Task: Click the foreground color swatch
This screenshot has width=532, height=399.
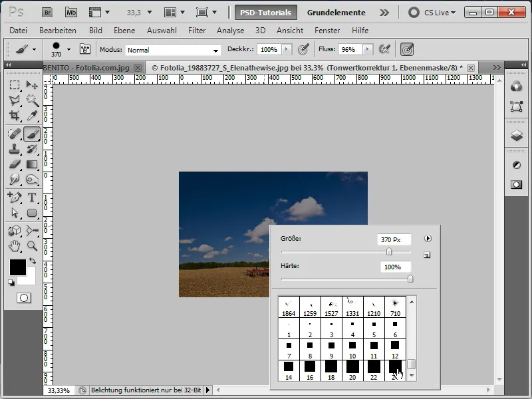Action: click(18, 267)
